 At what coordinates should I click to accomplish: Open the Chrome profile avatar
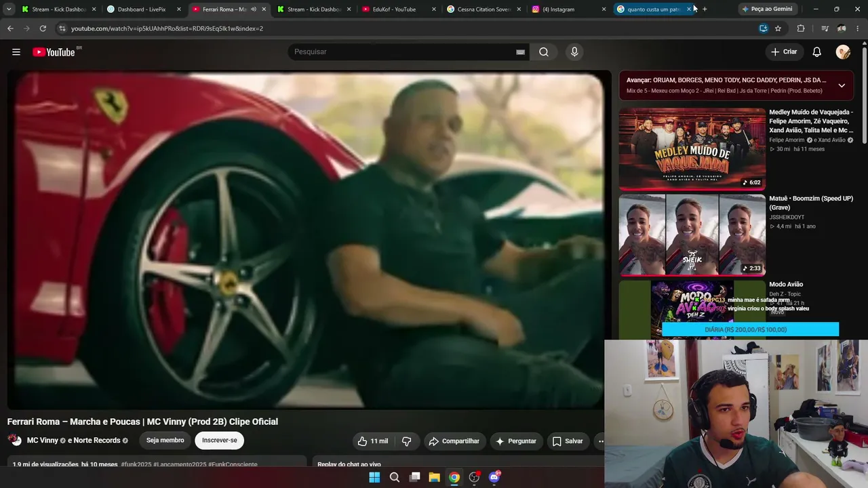coord(842,28)
